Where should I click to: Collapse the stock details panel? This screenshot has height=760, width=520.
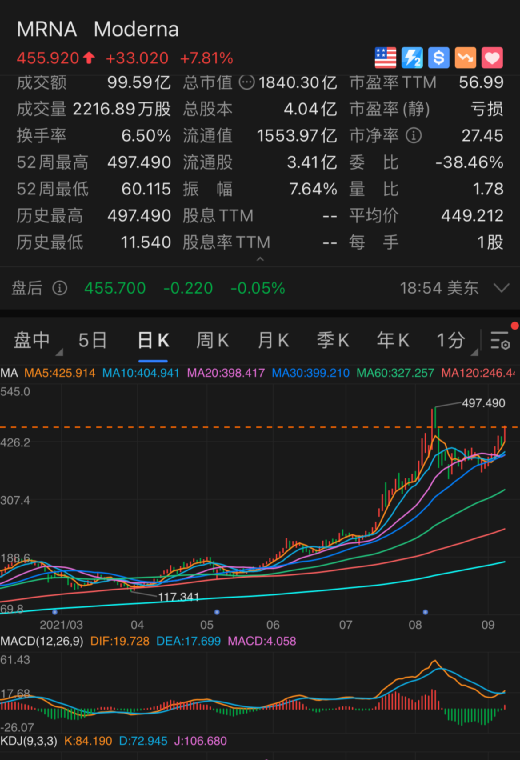tap(260, 259)
